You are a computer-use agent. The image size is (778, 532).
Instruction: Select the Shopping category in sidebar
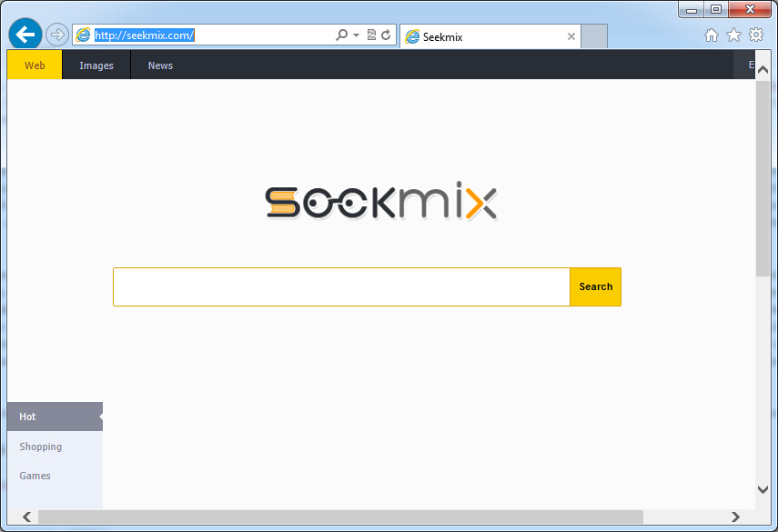click(x=55, y=447)
